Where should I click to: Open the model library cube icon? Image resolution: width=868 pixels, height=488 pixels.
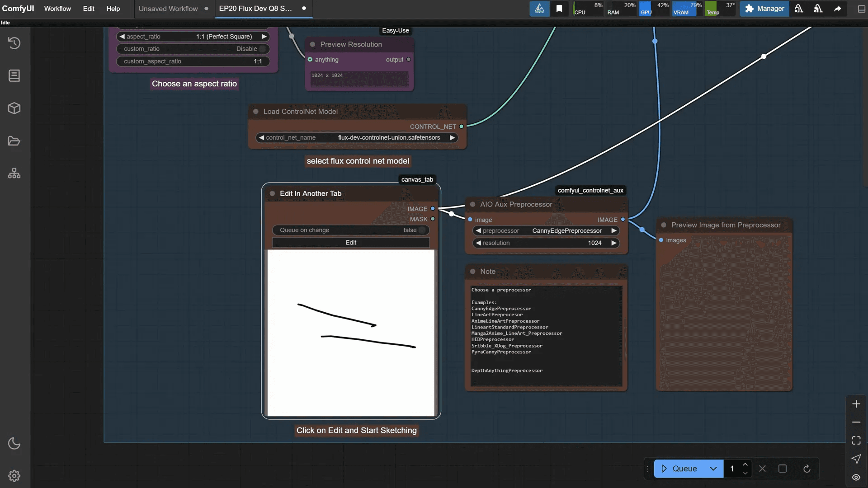pyautogui.click(x=14, y=108)
